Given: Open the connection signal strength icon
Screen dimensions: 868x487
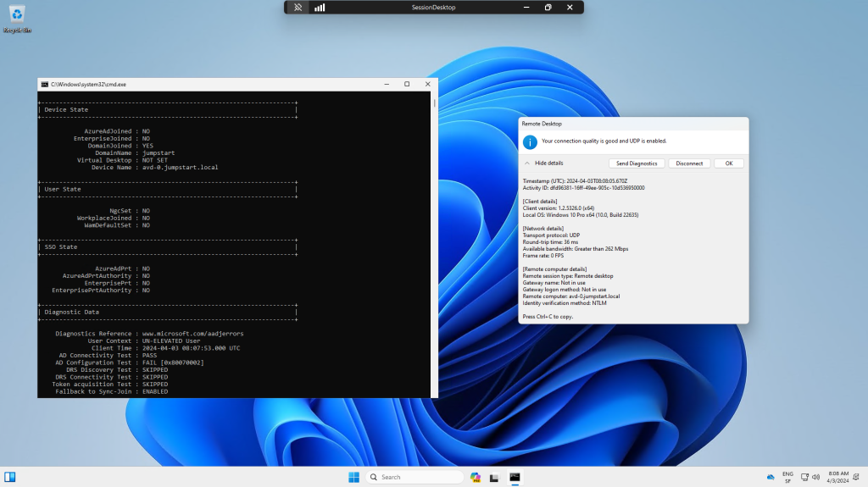Looking at the screenshot, I should (x=320, y=7).
